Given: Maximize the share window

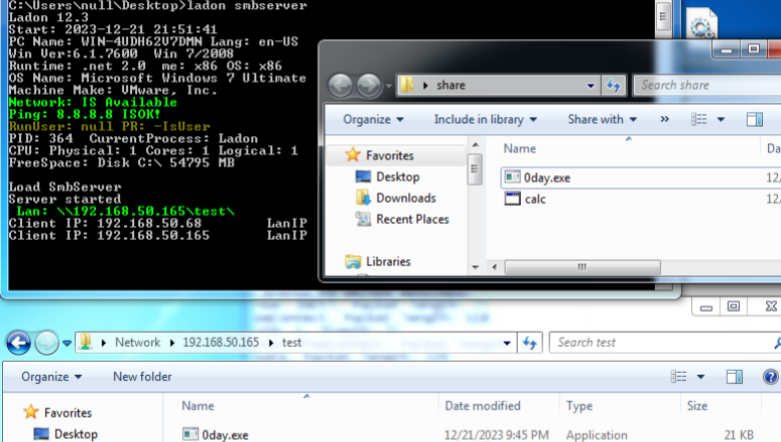Looking at the screenshot, I should [x=754, y=49].
